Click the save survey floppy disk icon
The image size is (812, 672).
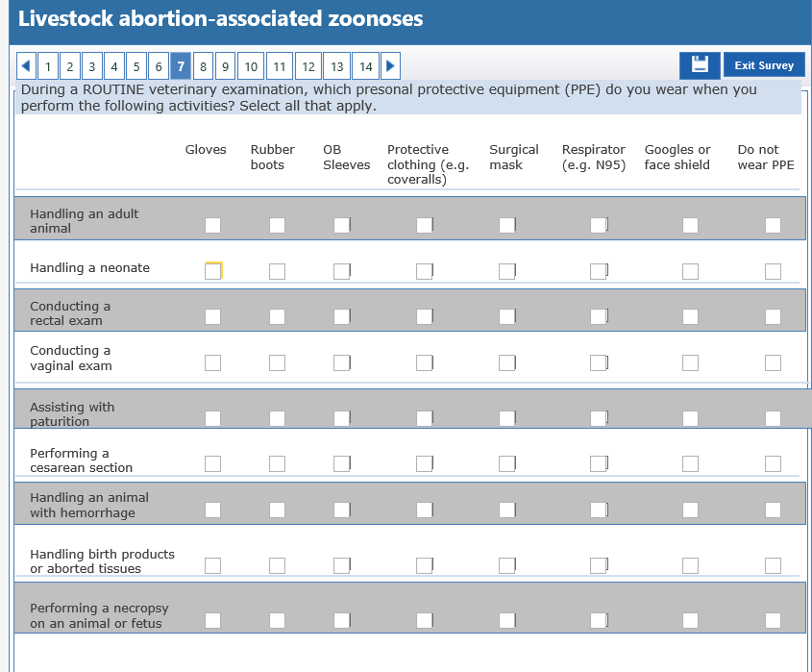point(699,65)
